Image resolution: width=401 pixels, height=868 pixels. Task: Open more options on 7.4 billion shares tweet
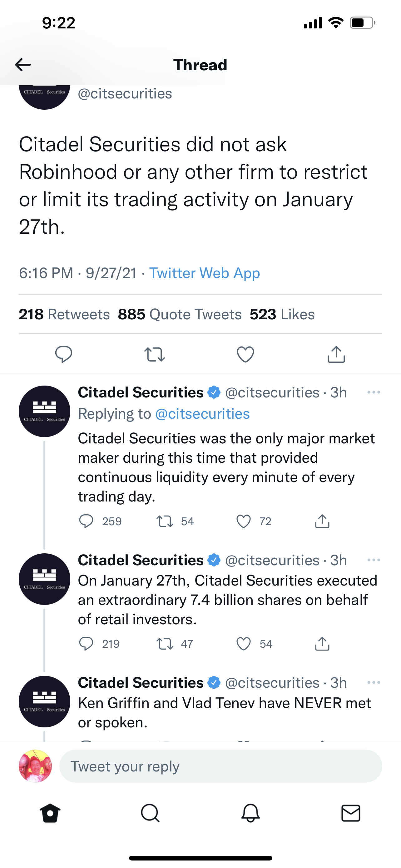[x=374, y=560]
